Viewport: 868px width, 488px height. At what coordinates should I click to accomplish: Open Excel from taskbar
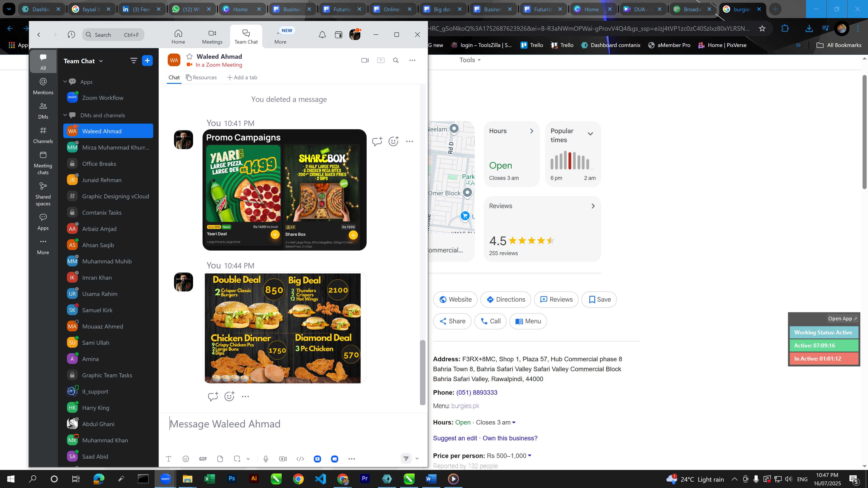[x=209, y=479]
